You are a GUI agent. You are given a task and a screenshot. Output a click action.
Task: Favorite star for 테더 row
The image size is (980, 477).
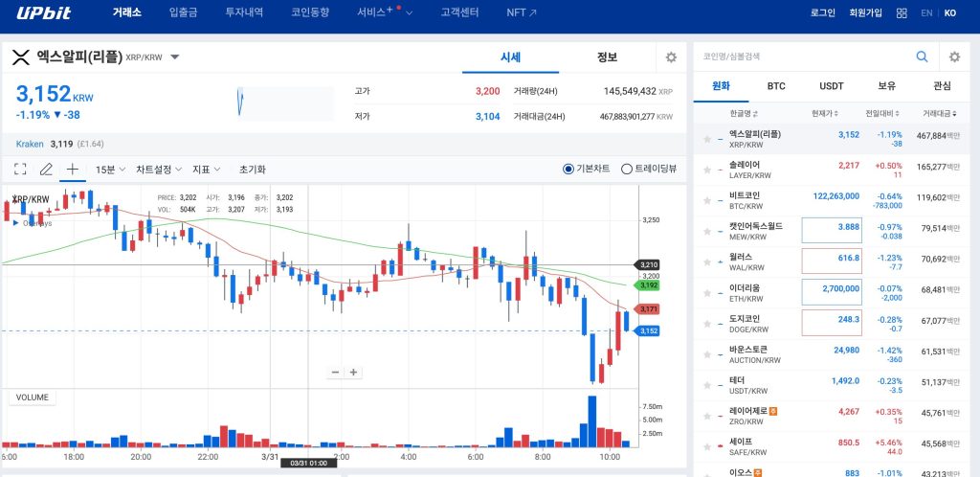(x=707, y=386)
